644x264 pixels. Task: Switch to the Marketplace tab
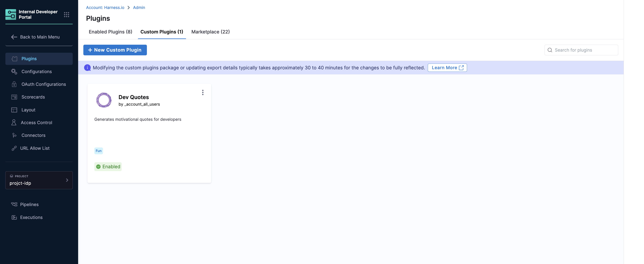pyautogui.click(x=210, y=32)
